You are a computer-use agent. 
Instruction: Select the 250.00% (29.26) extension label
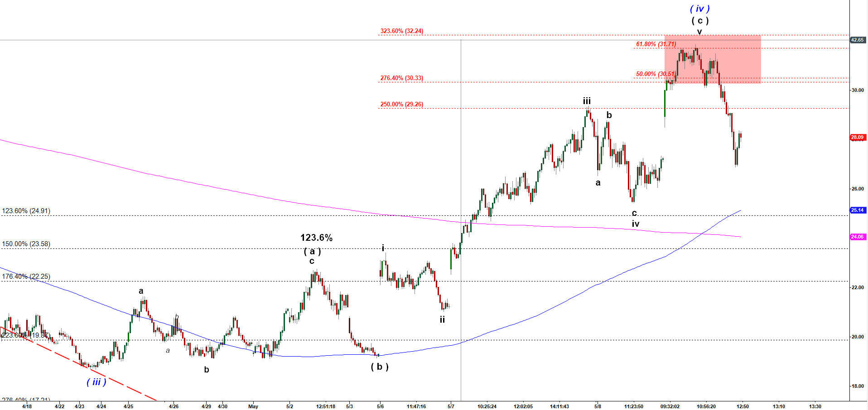pyautogui.click(x=402, y=105)
